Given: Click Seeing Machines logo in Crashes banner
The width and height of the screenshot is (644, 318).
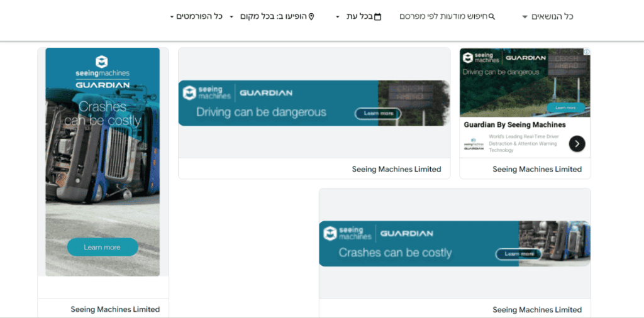Looking at the screenshot, I should 347,234.
